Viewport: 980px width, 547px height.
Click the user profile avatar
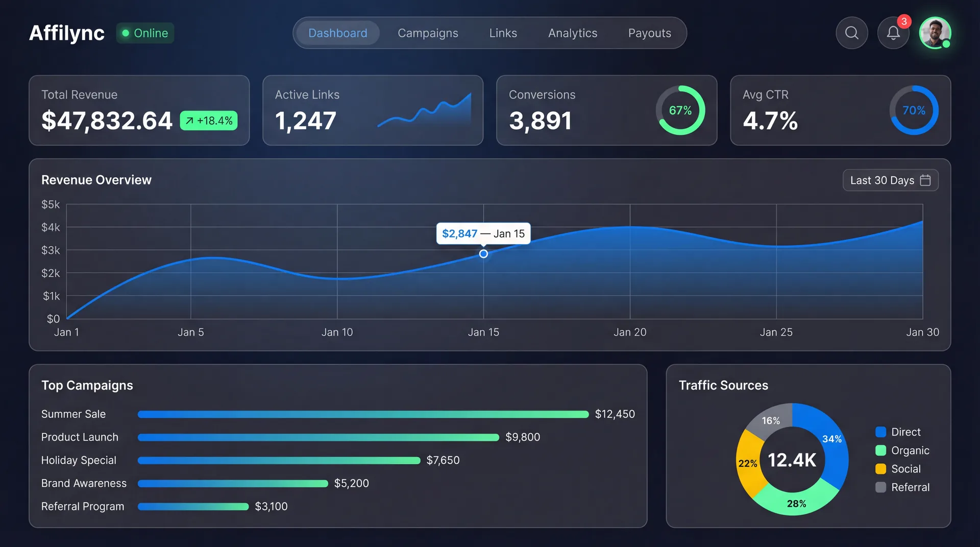coord(935,33)
